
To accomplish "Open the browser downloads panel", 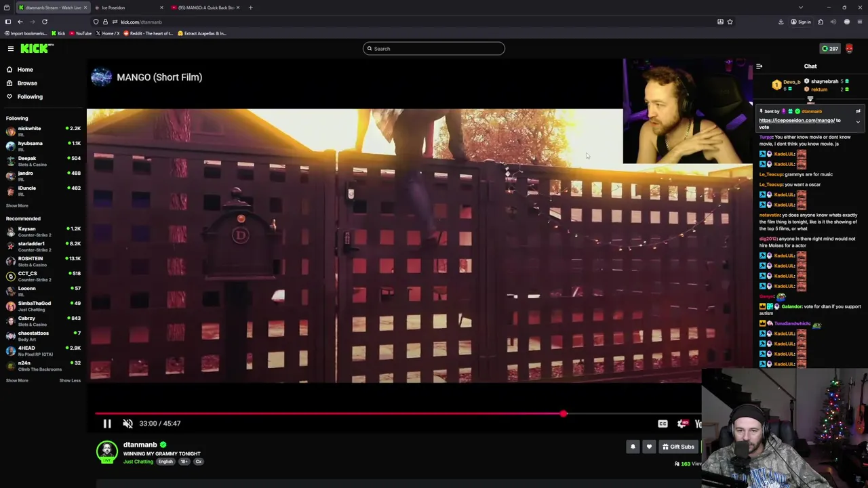I will [781, 22].
